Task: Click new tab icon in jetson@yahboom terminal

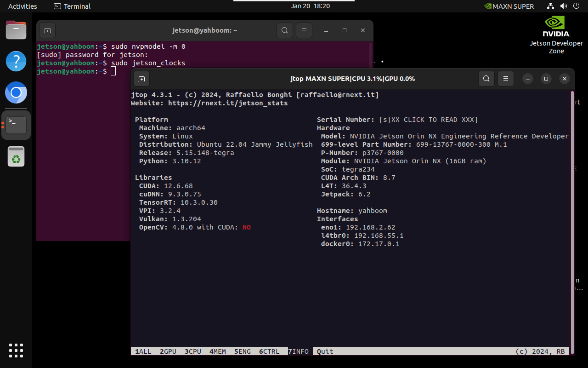Action: 47,30
